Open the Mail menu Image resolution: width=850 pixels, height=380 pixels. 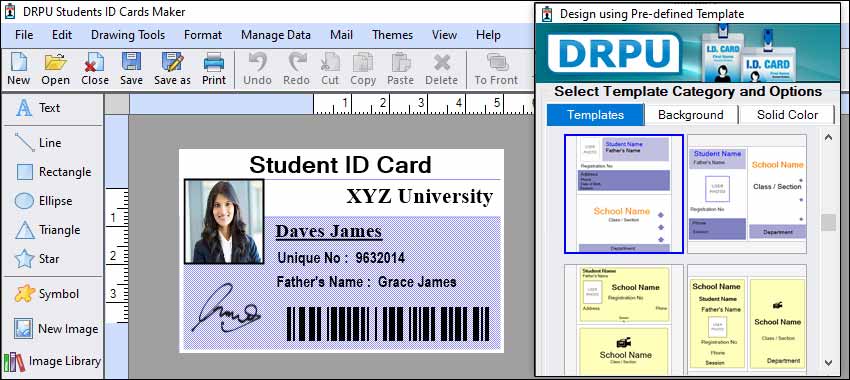point(342,35)
